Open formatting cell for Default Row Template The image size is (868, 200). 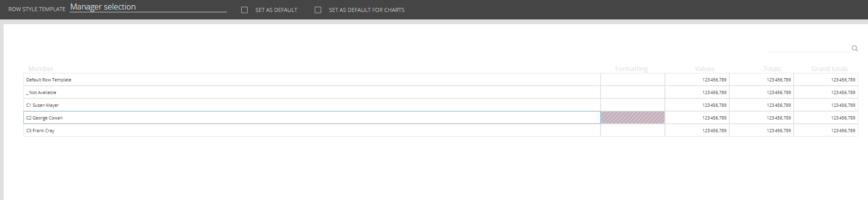point(632,80)
